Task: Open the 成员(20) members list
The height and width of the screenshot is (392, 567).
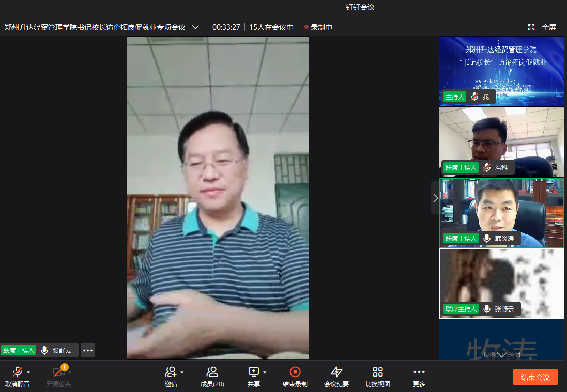Action: (212, 376)
